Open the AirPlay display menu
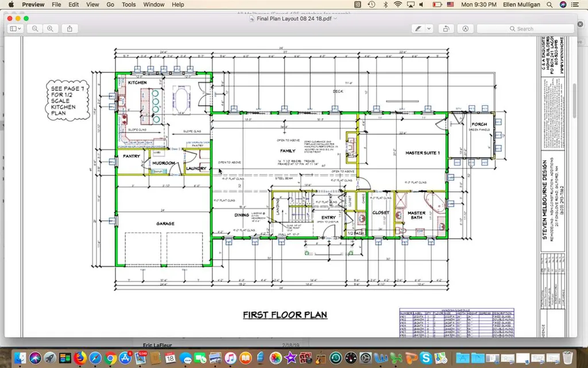Image resolution: width=588 pixels, height=368 pixels. [411, 5]
